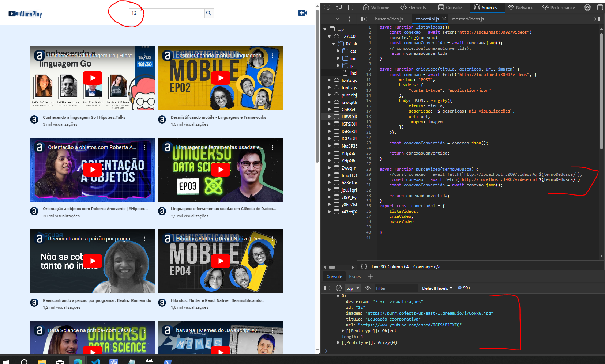This screenshot has width=605, height=364.
Task: Open the Default levels dropdown
Action: coord(437,288)
